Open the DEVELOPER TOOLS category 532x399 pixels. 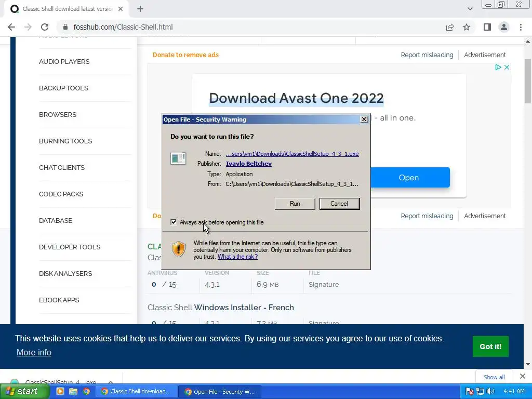70,247
